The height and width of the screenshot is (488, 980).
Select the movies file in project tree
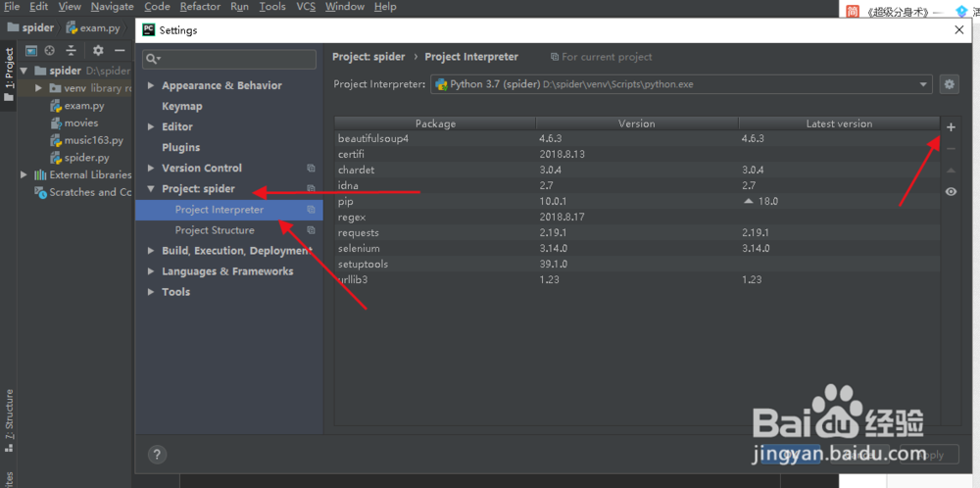pos(74,123)
